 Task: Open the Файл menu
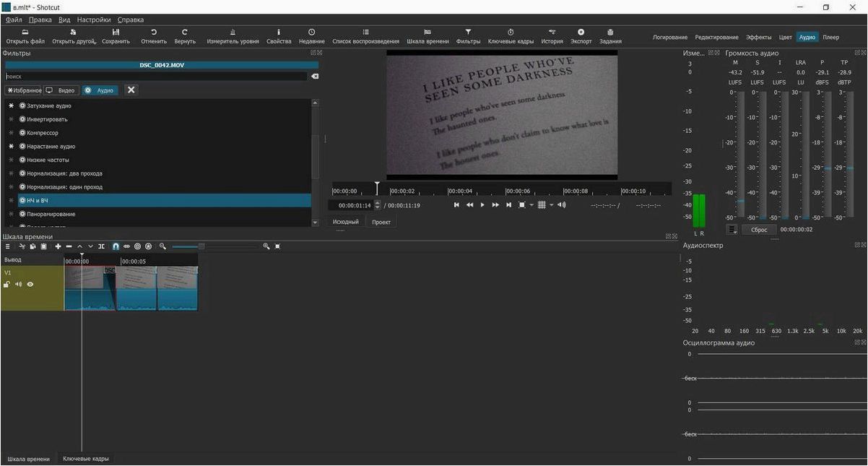pos(14,20)
